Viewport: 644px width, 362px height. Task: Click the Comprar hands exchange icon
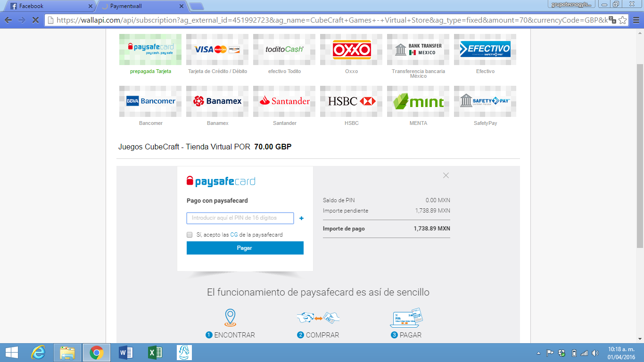pos(318,318)
